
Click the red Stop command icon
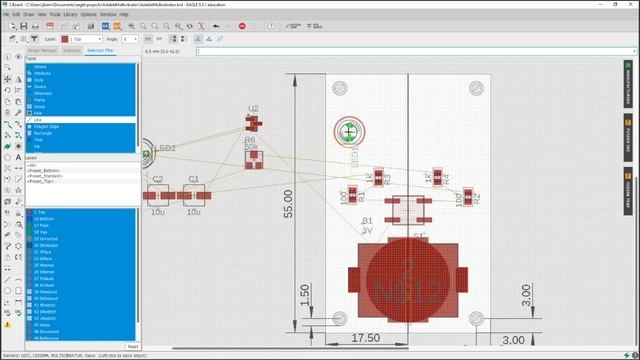[242, 26]
